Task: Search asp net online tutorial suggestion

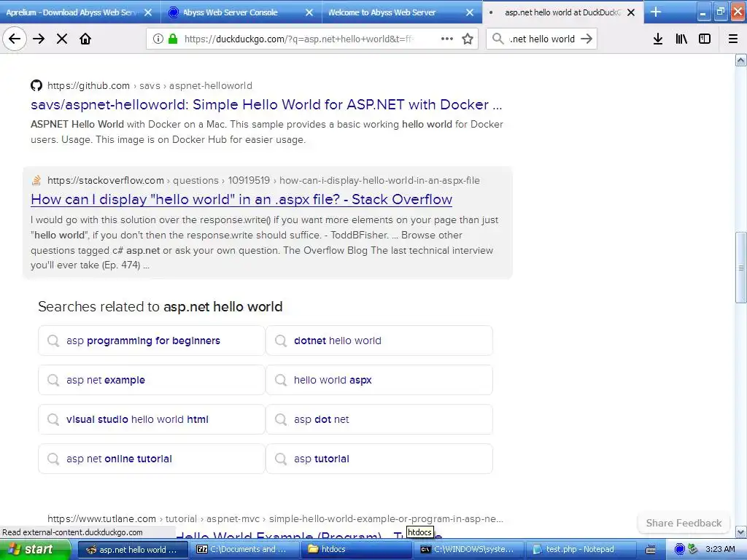Action: [x=151, y=459]
